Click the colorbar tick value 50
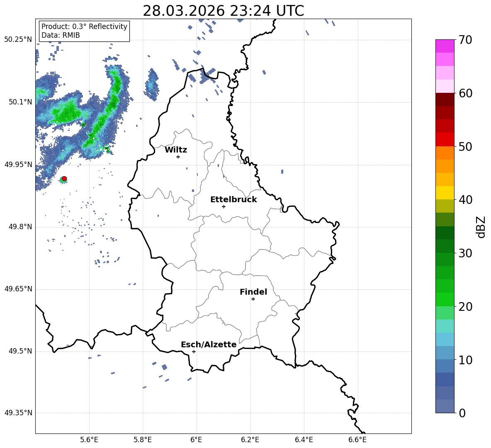 (465, 147)
